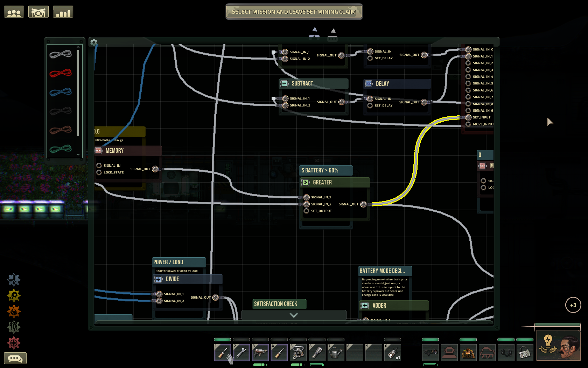Click the grey-green star report icon

14,327
